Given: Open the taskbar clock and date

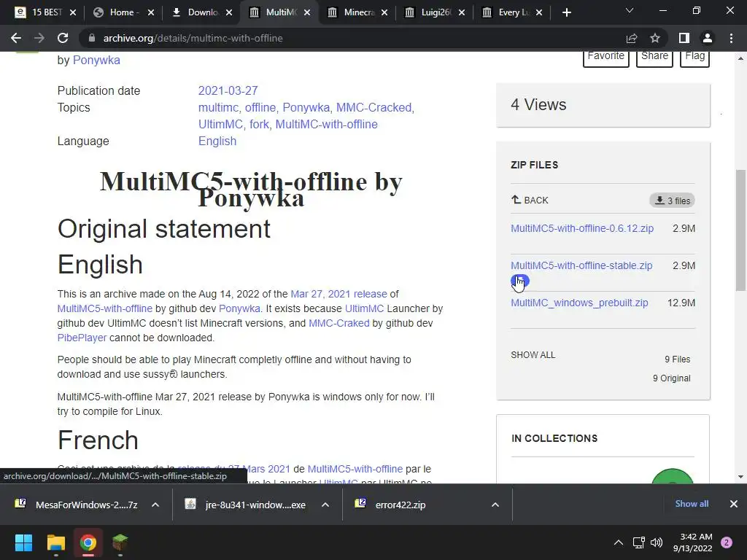Looking at the screenshot, I should pos(693,542).
